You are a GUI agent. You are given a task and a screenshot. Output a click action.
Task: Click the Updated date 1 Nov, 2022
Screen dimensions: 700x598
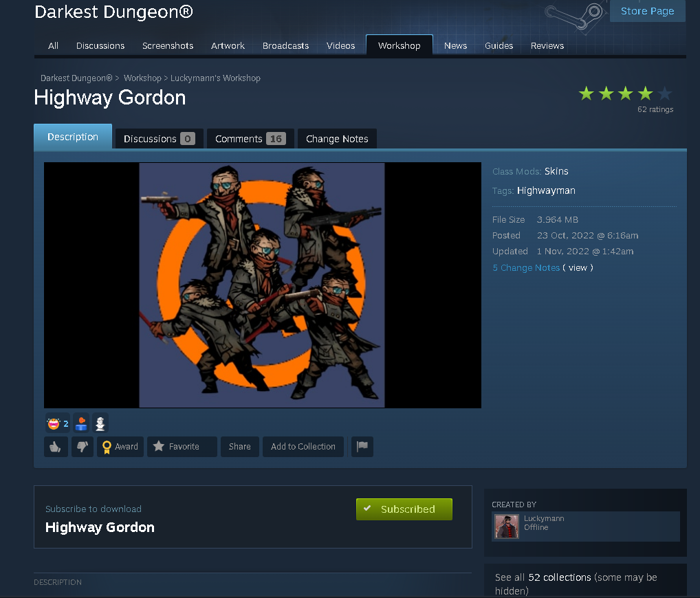coord(584,252)
